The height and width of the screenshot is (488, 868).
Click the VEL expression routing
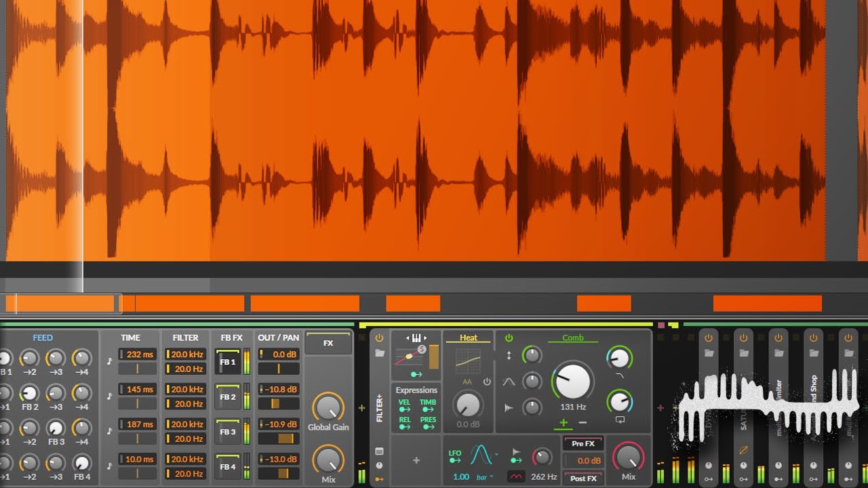point(405,407)
